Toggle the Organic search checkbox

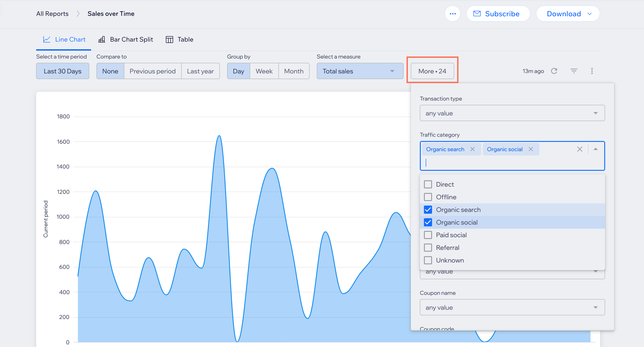point(427,209)
